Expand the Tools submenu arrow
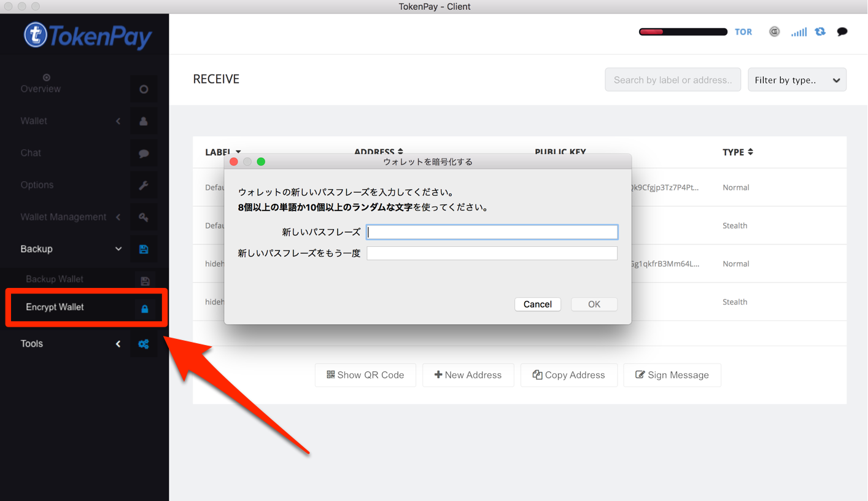This screenshot has height=501, width=868. click(118, 344)
